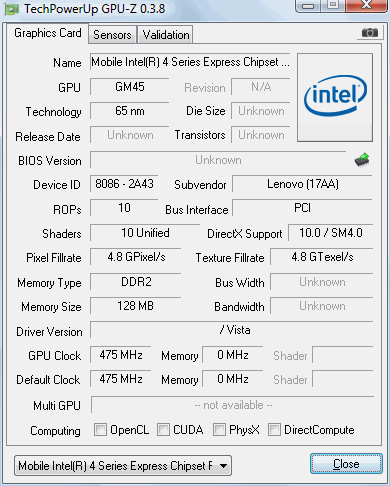
Task: Click the Texture Fillrate value 4.8 GTexel/s
Action: (x=322, y=257)
